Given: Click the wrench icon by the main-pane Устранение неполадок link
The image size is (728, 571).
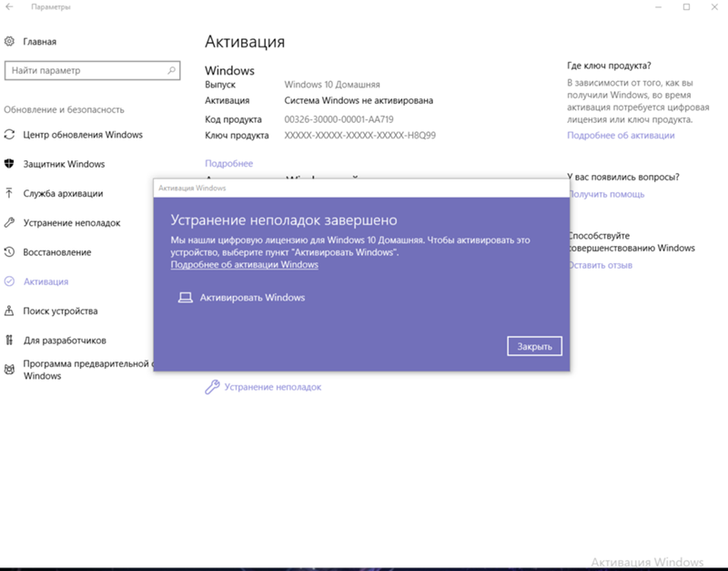Looking at the screenshot, I should point(212,386).
